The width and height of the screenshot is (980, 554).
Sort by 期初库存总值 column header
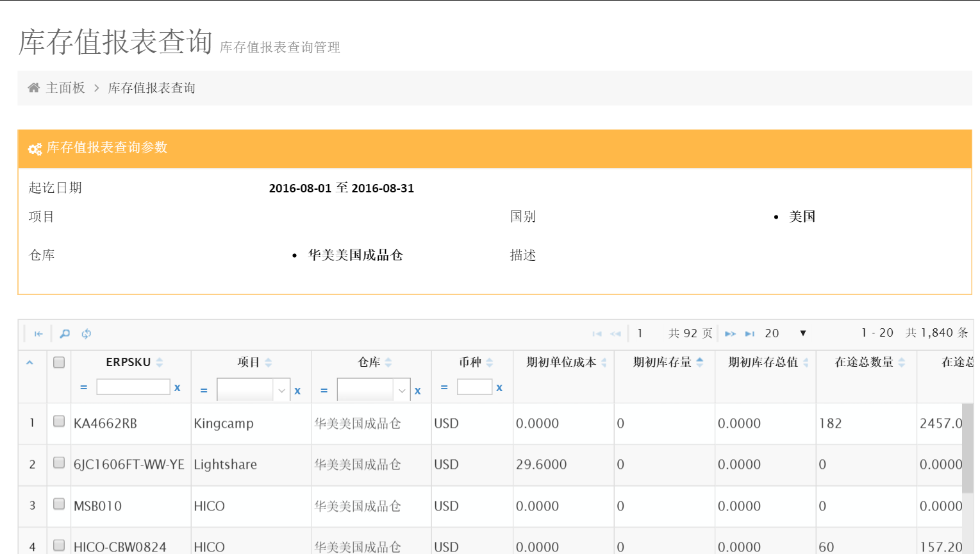[x=763, y=362]
